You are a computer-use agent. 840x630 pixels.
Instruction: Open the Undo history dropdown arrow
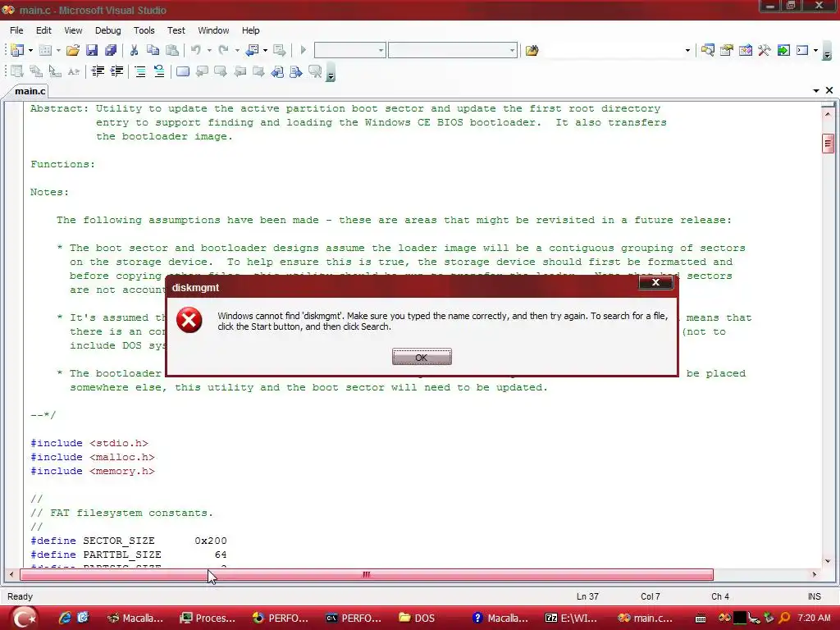click(x=209, y=50)
